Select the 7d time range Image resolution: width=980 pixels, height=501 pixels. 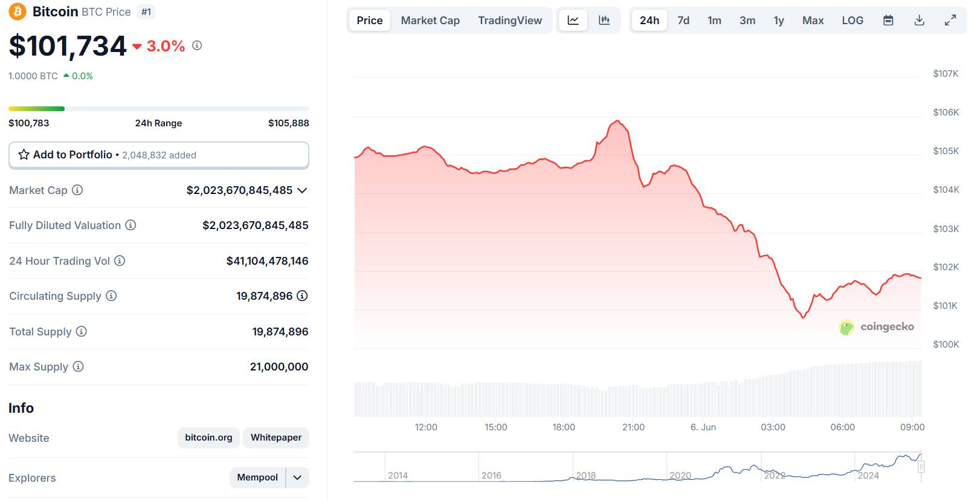point(683,21)
